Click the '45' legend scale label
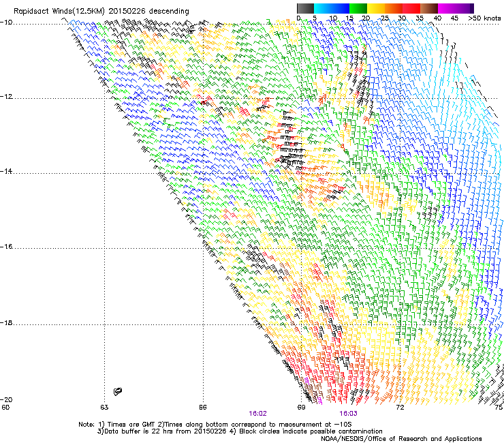 point(454,18)
